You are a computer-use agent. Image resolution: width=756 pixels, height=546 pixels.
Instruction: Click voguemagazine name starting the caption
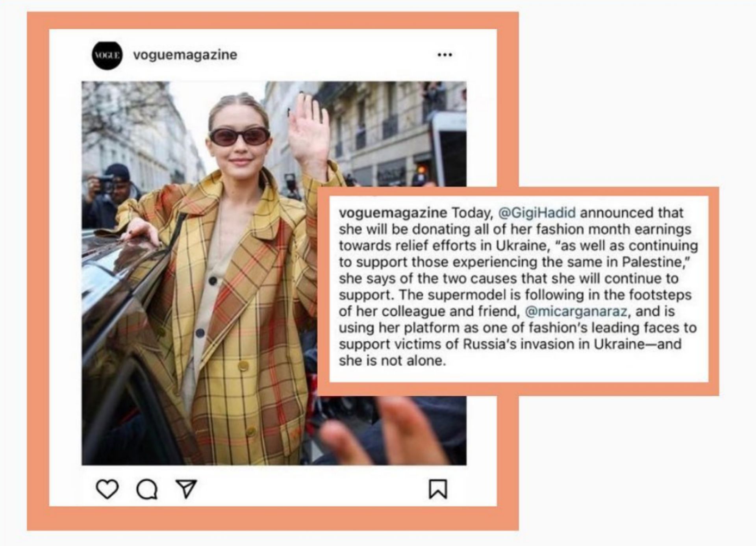(x=393, y=213)
